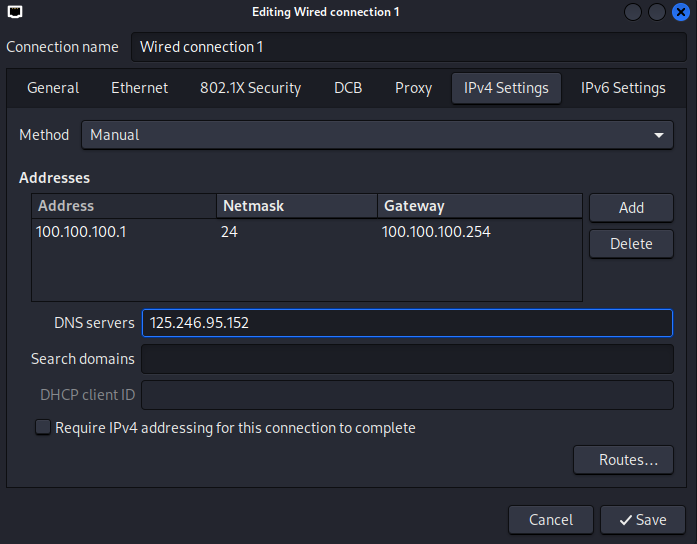Open the Routes… dialog
Viewport: 697px width, 544px height.
623,460
